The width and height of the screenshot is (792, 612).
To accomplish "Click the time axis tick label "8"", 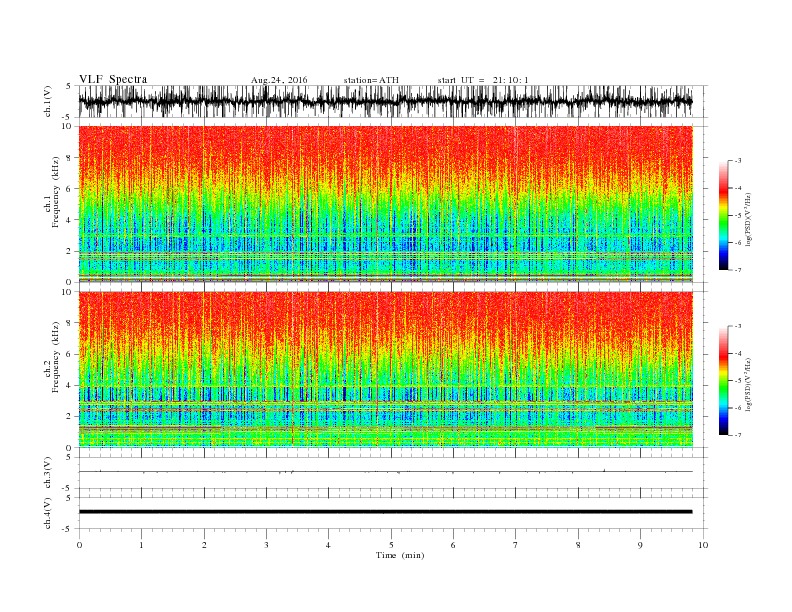I will (x=578, y=545).
